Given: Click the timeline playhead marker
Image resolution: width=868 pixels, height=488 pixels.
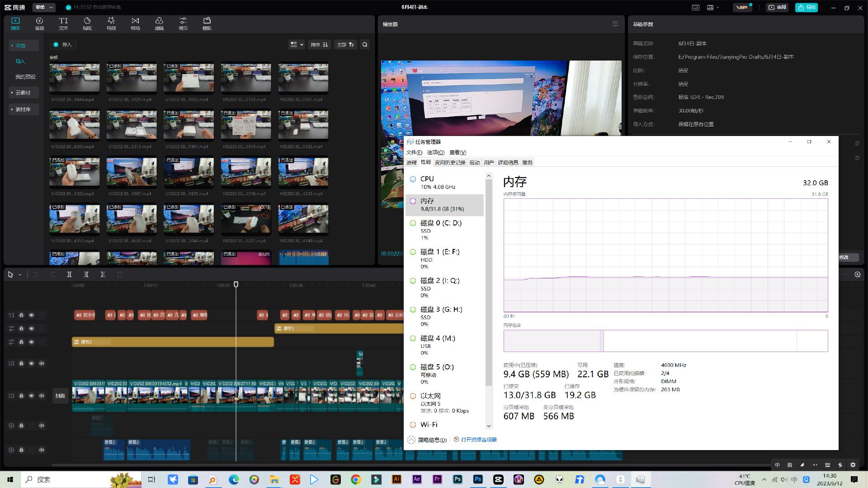Looking at the screenshot, I should (236, 284).
